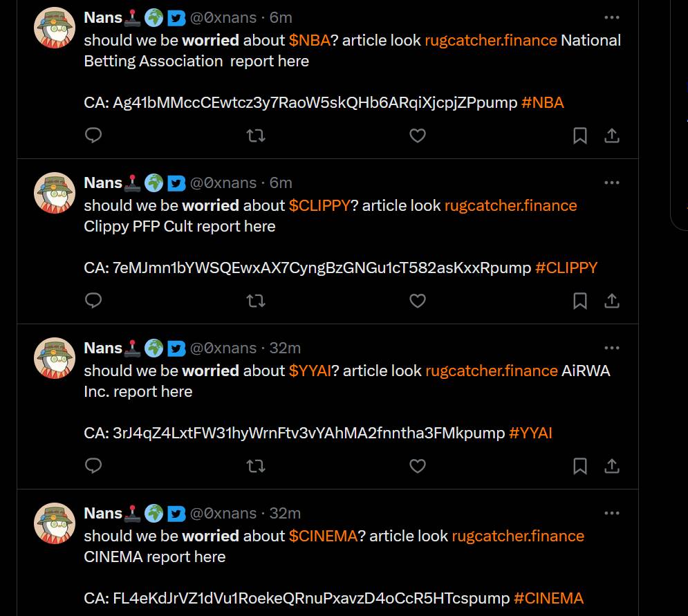Open Nans avatar on the $NBA tweet
Screen dimensions: 688x616
click(x=55, y=27)
